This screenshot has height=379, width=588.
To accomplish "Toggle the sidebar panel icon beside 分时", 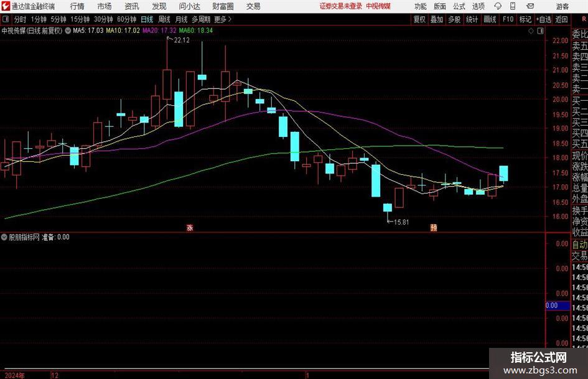I will click(5, 19).
